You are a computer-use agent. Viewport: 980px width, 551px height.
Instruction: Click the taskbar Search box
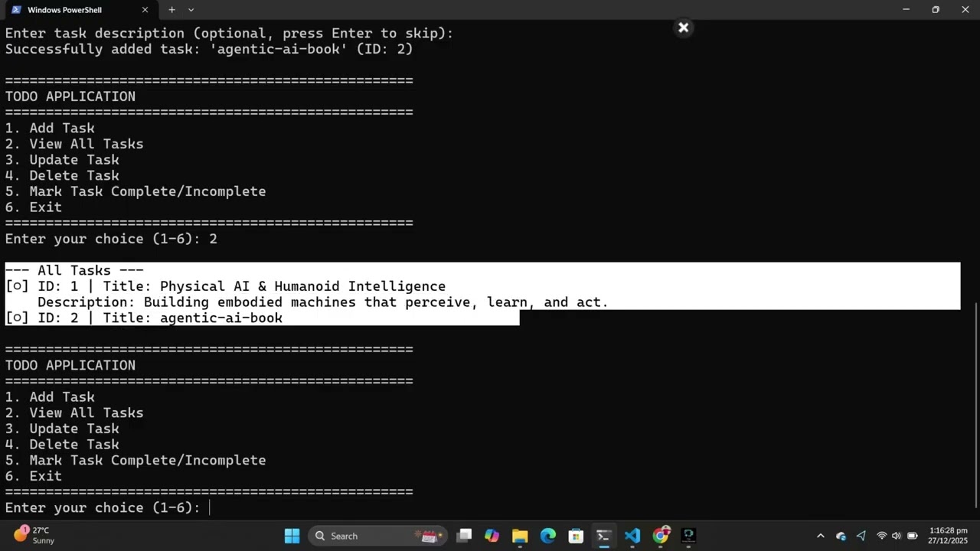tap(377, 536)
